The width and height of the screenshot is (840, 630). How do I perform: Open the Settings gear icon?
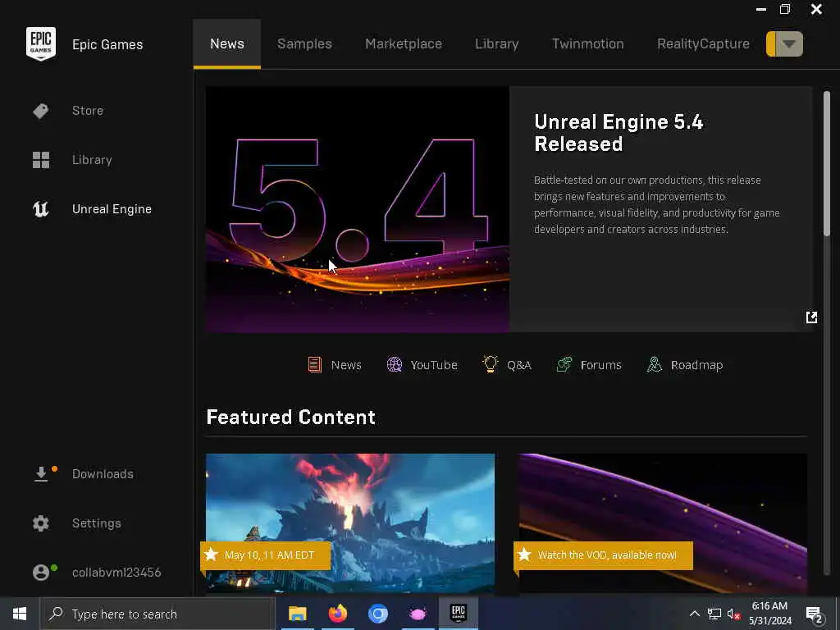[41, 523]
